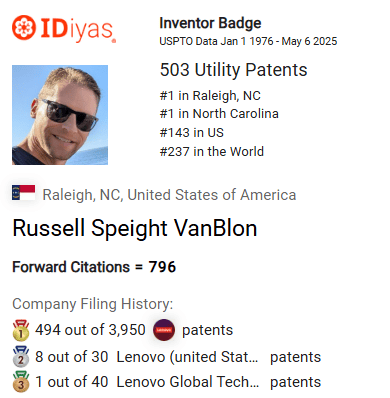This screenshot has height=398, width=390.
Task: Click the North Carolina flag icon
Action: pyautogui.click(x=24, y=193)
